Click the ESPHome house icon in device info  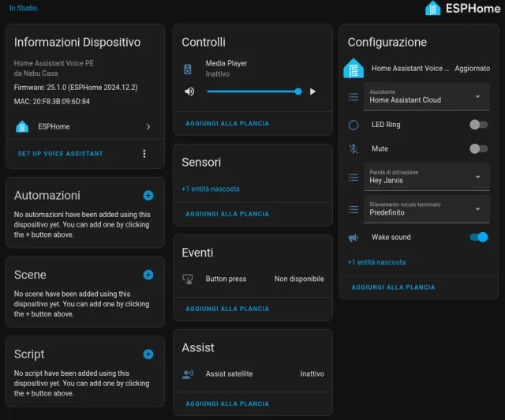coord(22,126)
